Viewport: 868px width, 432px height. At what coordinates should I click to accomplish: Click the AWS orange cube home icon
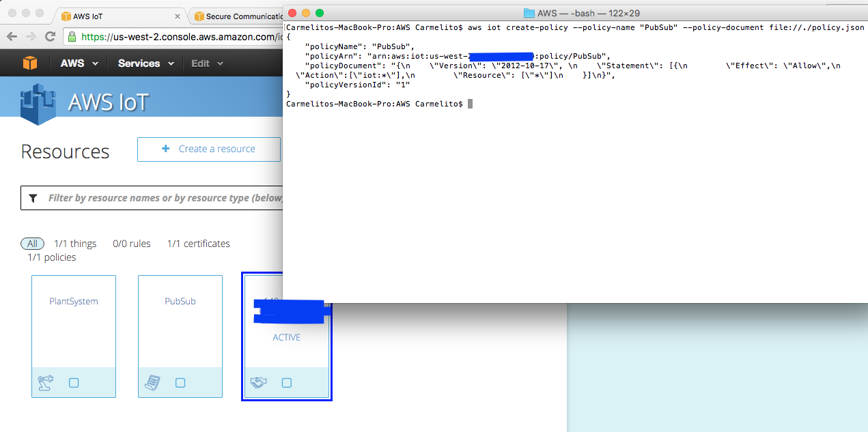[x=29, y=63]
